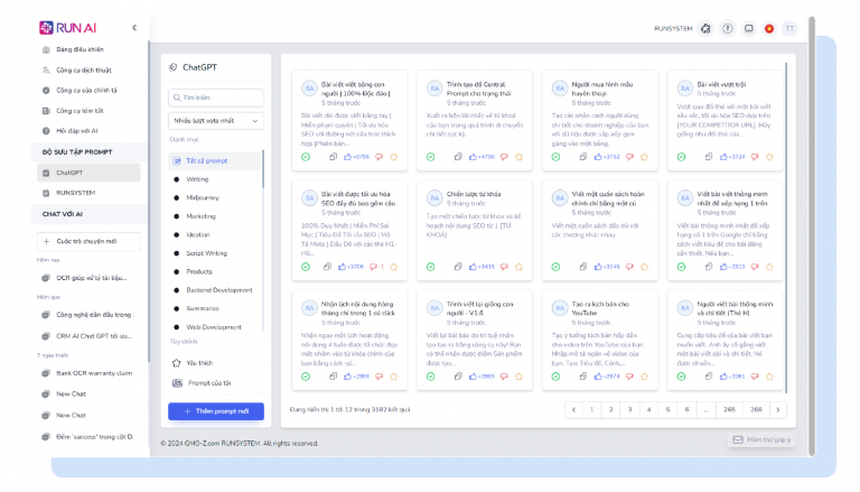Favorite the 'Chiến lược từ khóa' prompt star
This screenshot has width=860, height=492.
[x=519, y=267]
